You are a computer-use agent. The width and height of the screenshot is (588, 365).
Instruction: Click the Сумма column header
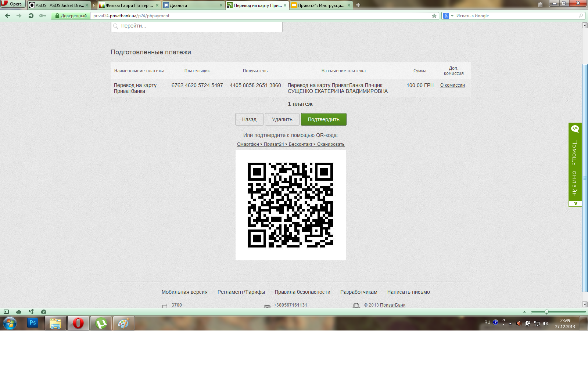[420, 71]
